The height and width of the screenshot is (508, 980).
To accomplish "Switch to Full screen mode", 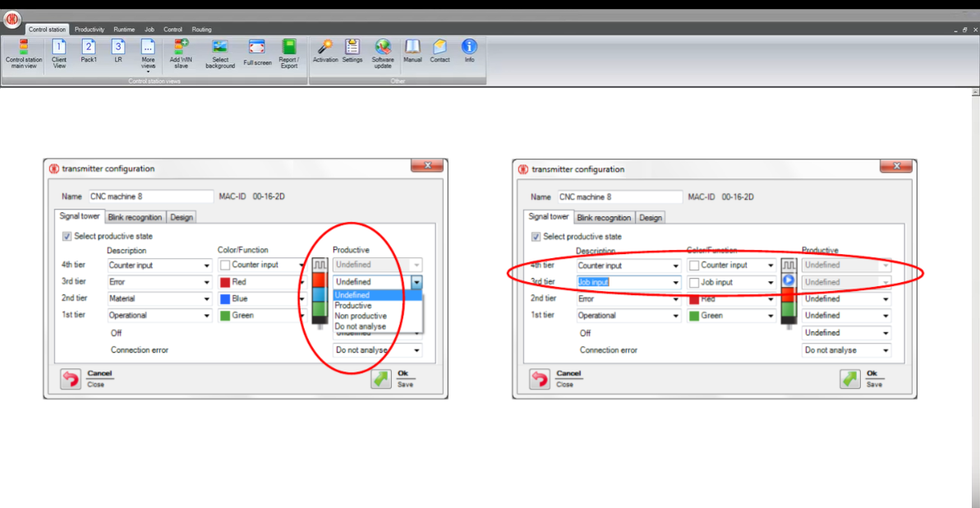I will tap(257, 53).
